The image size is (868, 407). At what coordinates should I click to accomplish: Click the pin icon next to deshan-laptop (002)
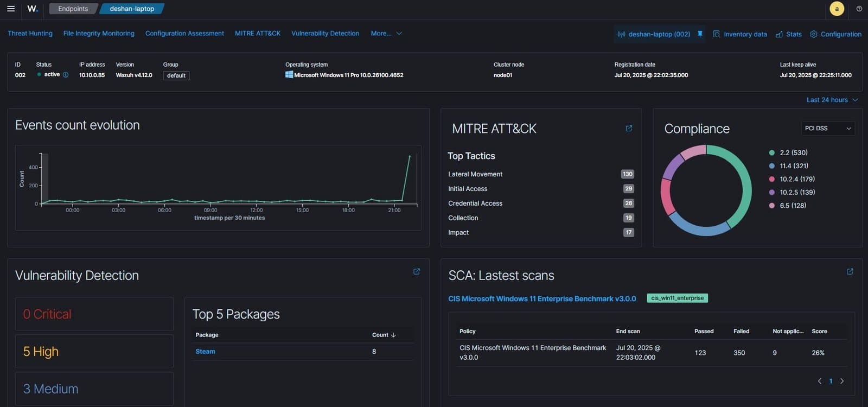click(x=700, y=34)
